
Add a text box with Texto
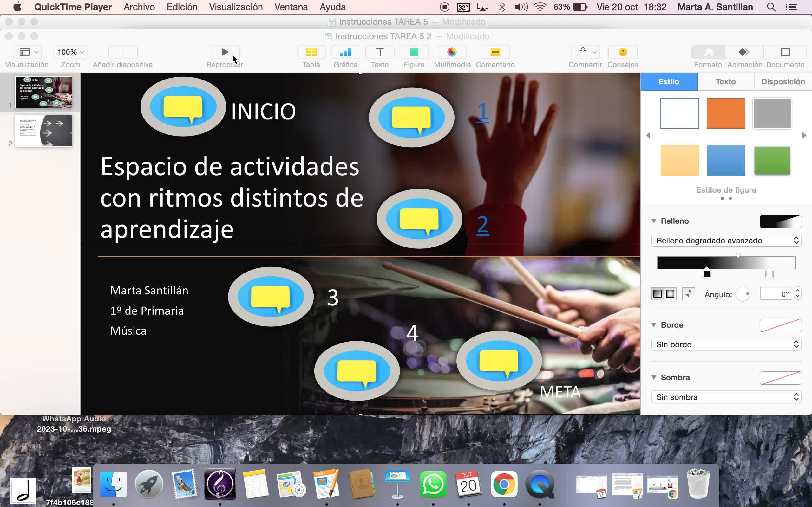379,52
